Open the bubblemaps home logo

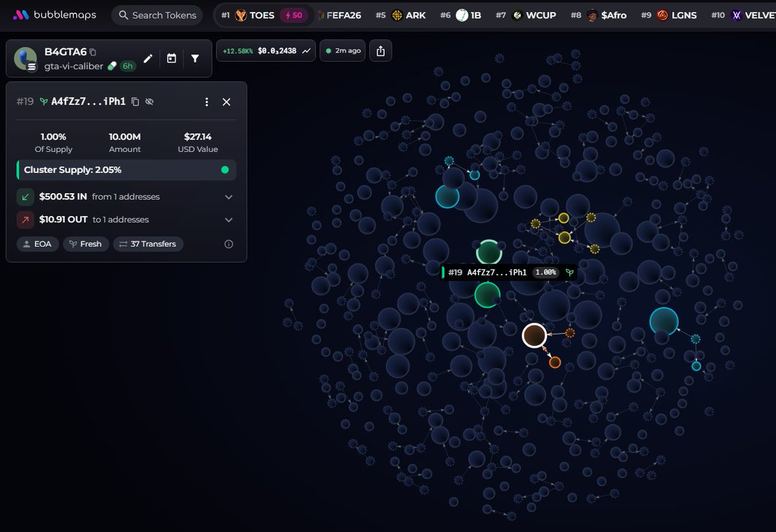pos(54,15)
